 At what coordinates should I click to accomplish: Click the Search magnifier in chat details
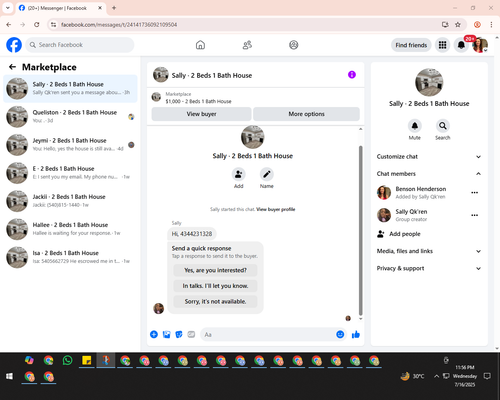coord(443,126)
